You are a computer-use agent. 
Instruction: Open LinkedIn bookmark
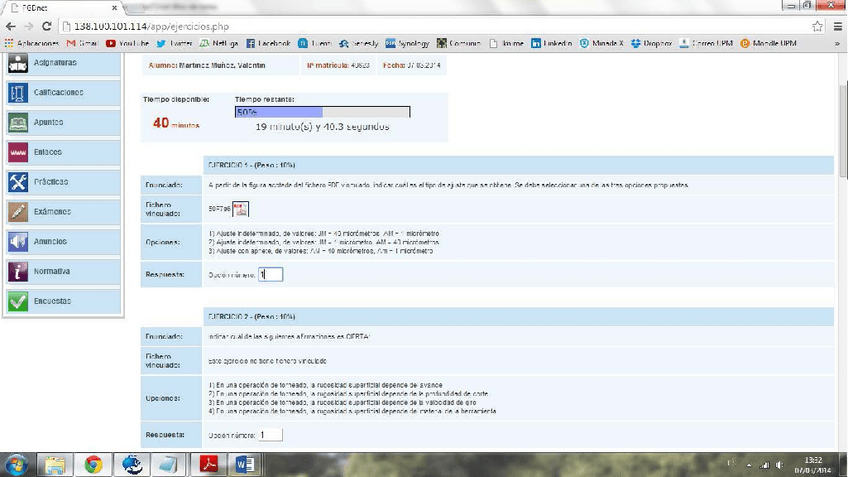551,43
